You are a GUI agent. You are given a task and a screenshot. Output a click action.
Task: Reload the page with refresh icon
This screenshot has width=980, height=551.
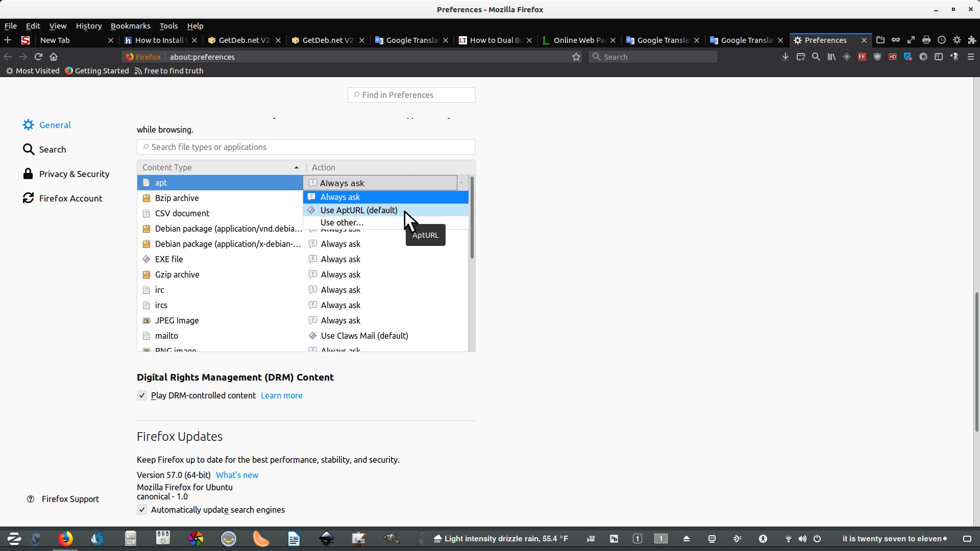pos(38,57)
